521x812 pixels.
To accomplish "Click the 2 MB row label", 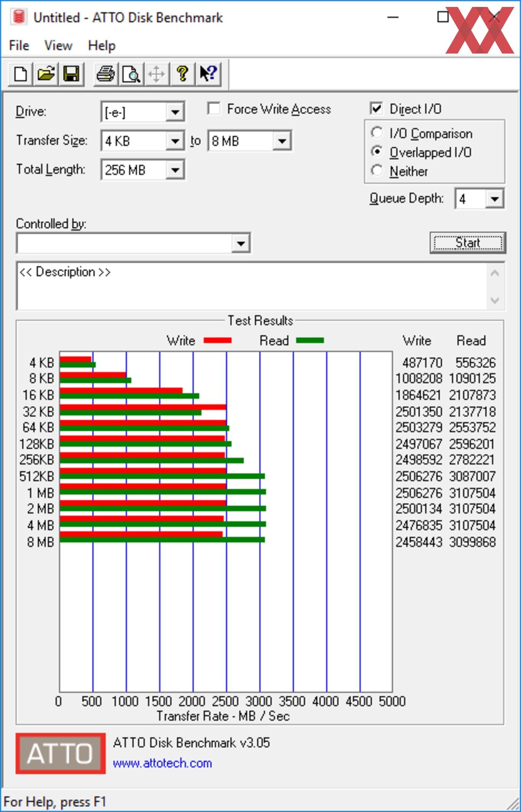I will pyautogui.click(x=40, y=509).
